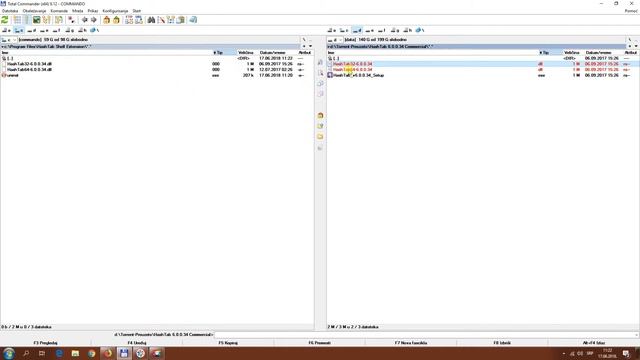Image resolution: width=640 pixels, height=360 pixels.
Task: Open the new FTP connection icon
Action: [x=139, y=20]
